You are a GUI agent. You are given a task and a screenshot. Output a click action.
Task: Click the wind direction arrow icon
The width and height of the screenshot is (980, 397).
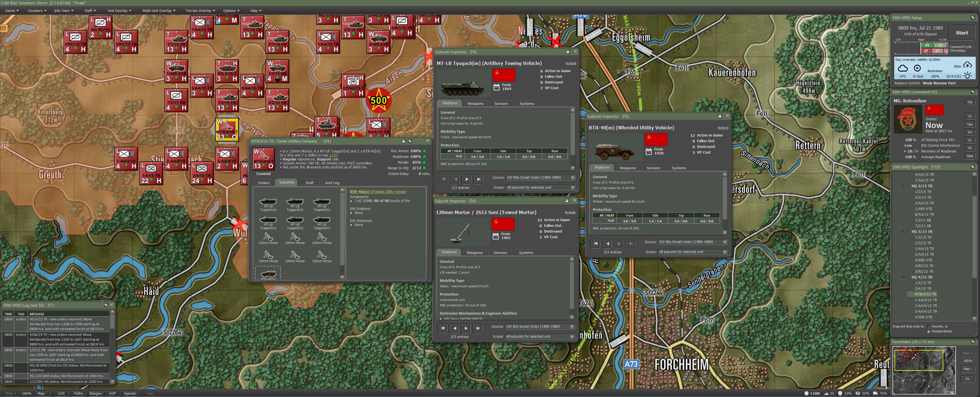point(917,68)
